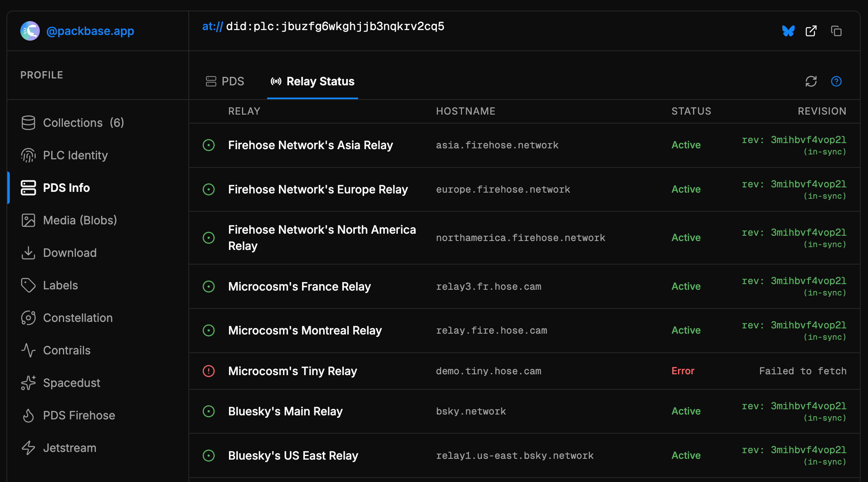Select Microcosm's Tiny Relay row name

[x=292, y=371]
